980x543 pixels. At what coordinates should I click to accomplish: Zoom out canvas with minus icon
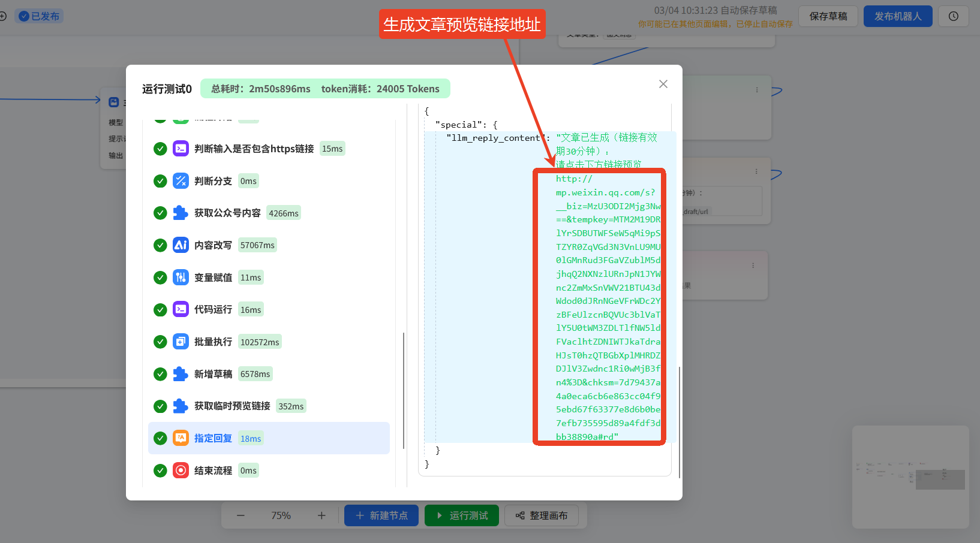point(241,515)
